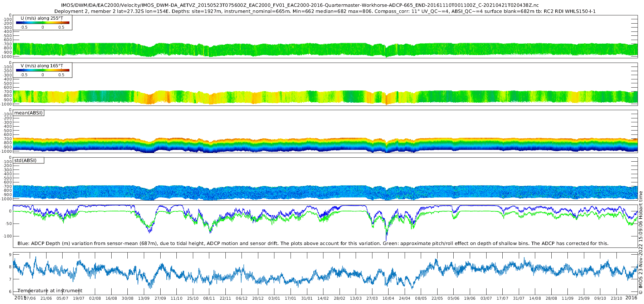Click the -50 tick on the depth variation axis

pyautogui.click(x=8, y=224)
